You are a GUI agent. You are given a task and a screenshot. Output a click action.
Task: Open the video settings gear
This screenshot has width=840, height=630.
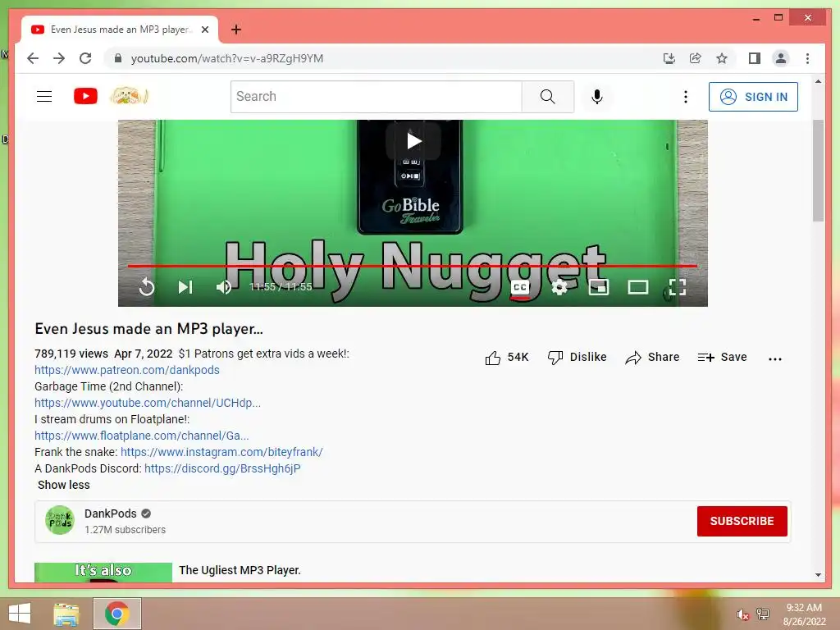pyautogui.click(x=559, y=287)
